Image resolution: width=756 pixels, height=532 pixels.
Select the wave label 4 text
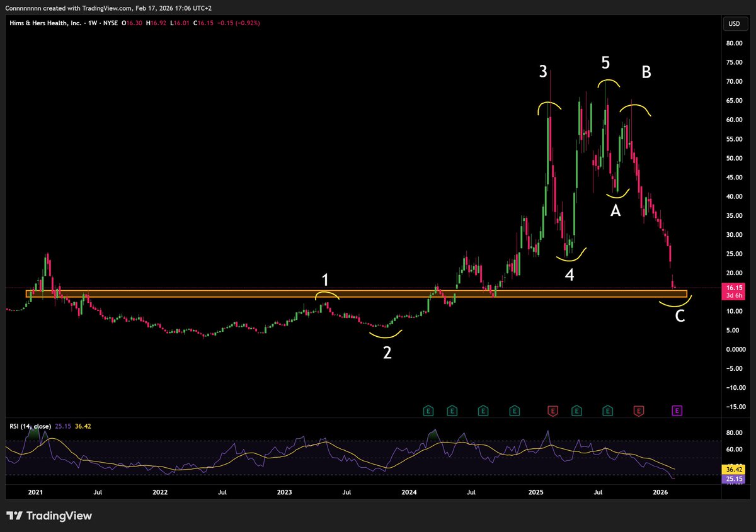click(x=570, y=274)
